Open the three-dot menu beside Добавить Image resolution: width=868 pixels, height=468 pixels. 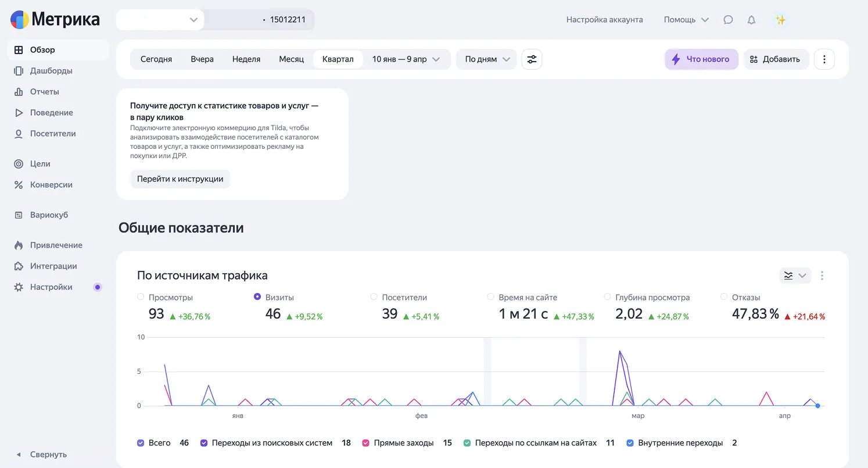coord(824,59)
